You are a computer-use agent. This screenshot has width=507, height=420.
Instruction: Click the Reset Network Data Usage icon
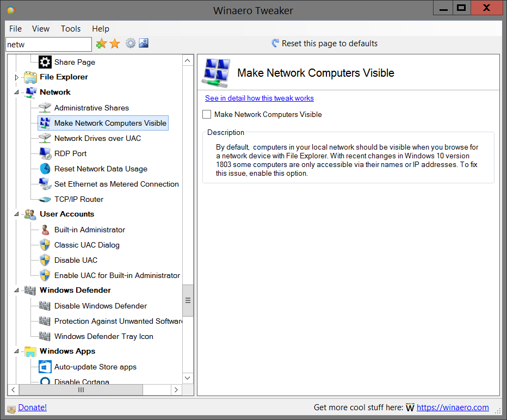[44, 169]
